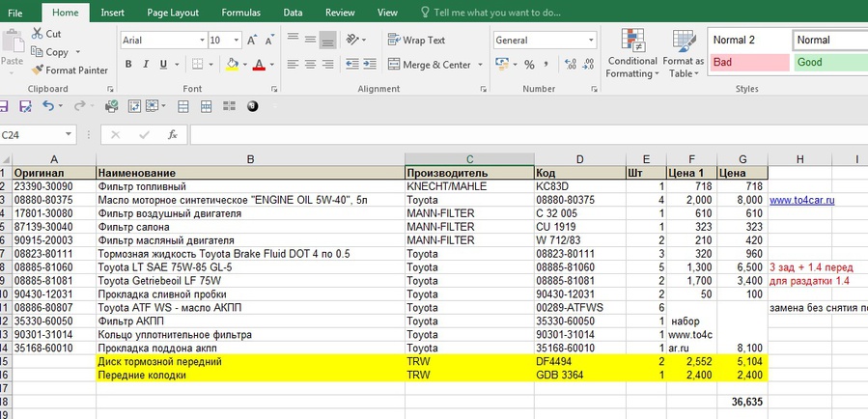Open the font size dropdown
Image resolution: width=868 pixels, height=419 pixels.
click(237, 40)
